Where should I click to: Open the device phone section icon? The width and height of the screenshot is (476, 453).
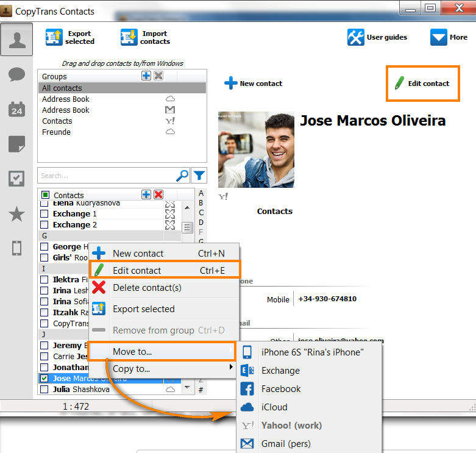(x=16, y=248)
